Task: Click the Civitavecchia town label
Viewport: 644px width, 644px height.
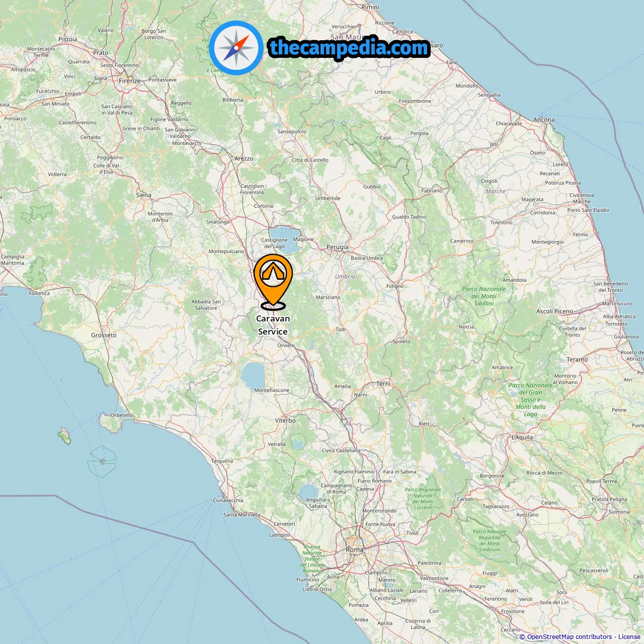Action: pos(228,501)
